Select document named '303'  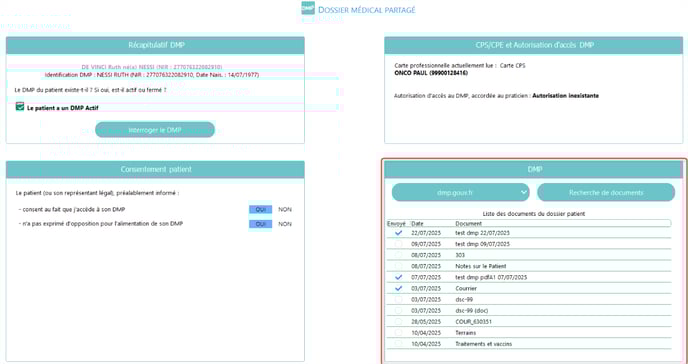point(460,255)
